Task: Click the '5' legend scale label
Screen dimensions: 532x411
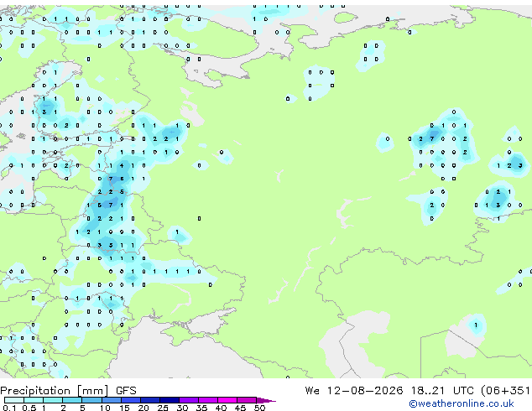Action: tap(82, 408)
